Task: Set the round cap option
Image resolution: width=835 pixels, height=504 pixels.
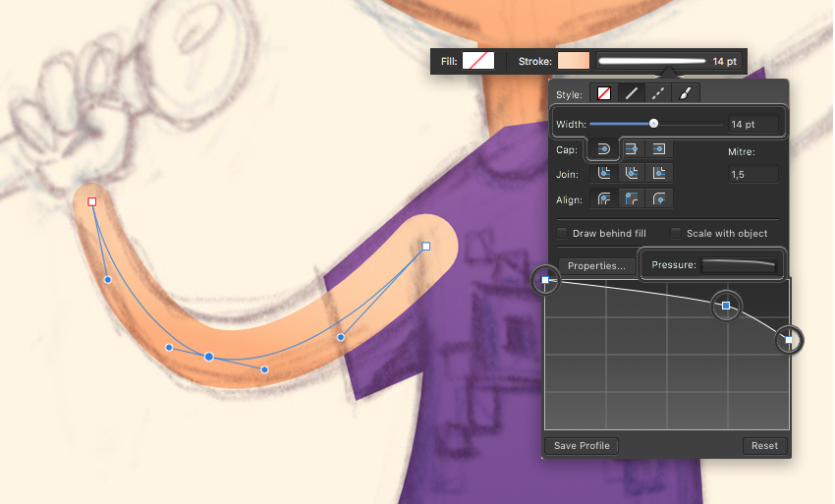Action: 605,149
